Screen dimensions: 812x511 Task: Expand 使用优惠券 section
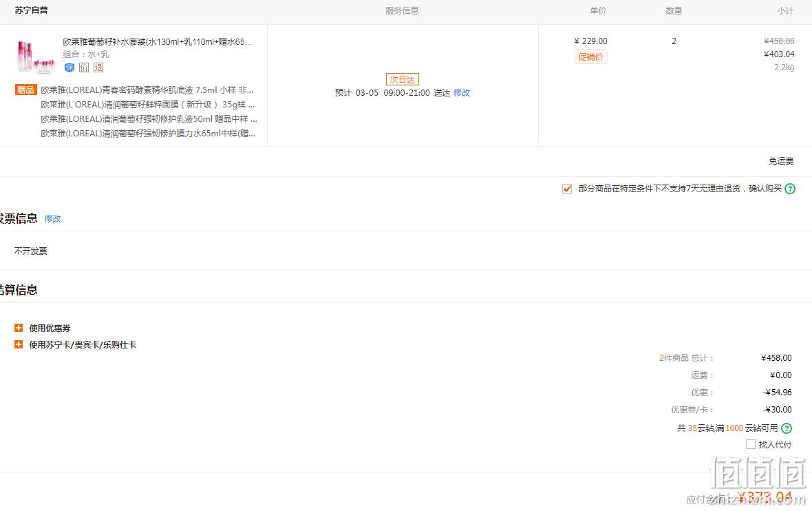(19, 328)
